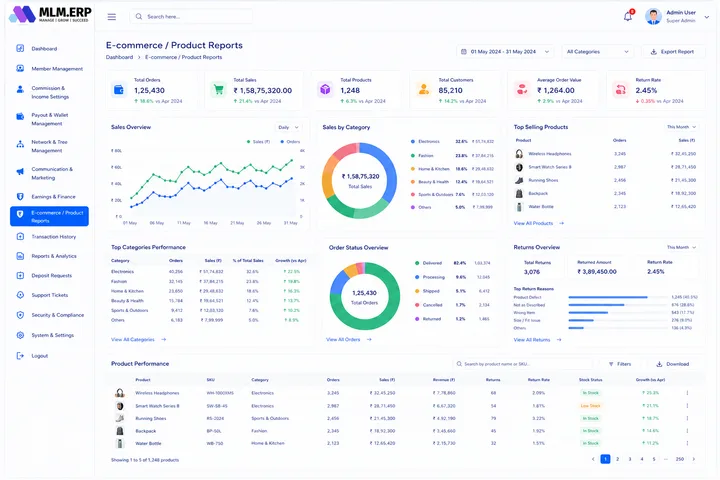The width and height of the screenshot is (720, 480).
Task: Click the Security & Compliance icon
Action: [x=20, y=315]
